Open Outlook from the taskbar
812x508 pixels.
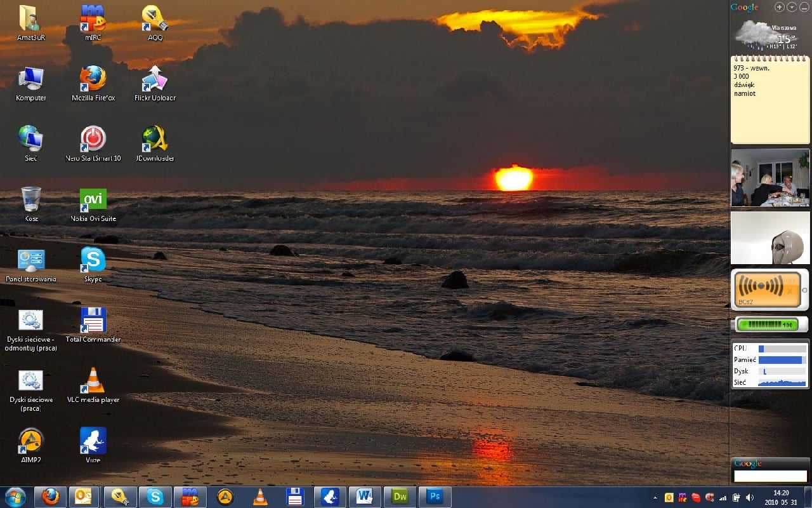coord(84,497)
